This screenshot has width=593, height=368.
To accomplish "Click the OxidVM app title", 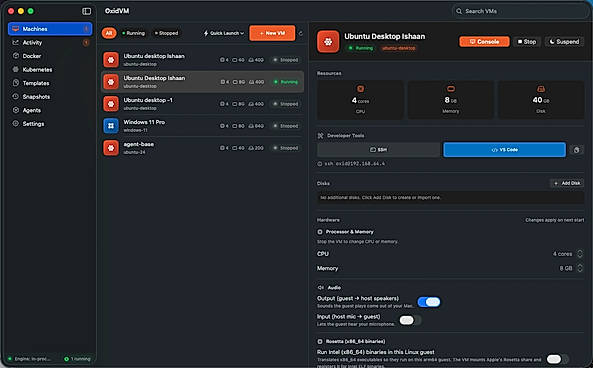I will pos(117,11).
